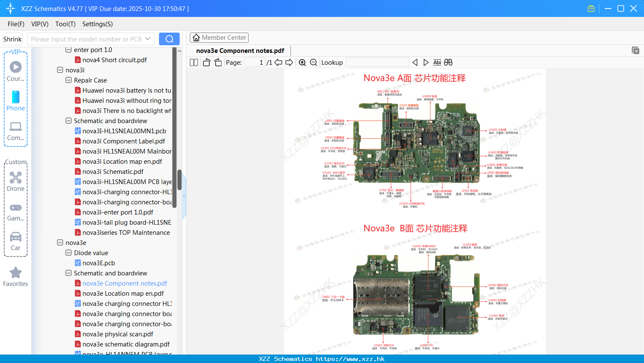Click the tree scrollbar up arrow
This screenshot has width=644, height=363.
[x=179, y=51]
